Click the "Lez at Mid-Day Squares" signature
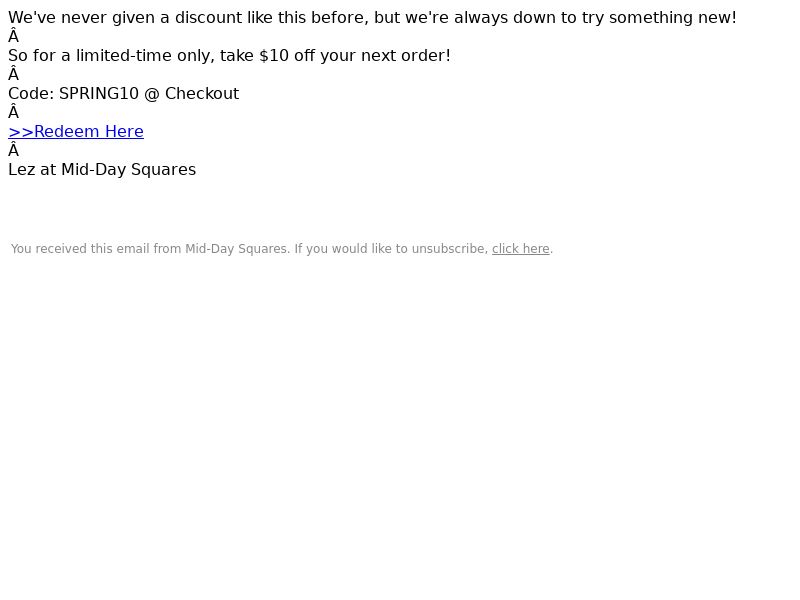 pos(102,169)
